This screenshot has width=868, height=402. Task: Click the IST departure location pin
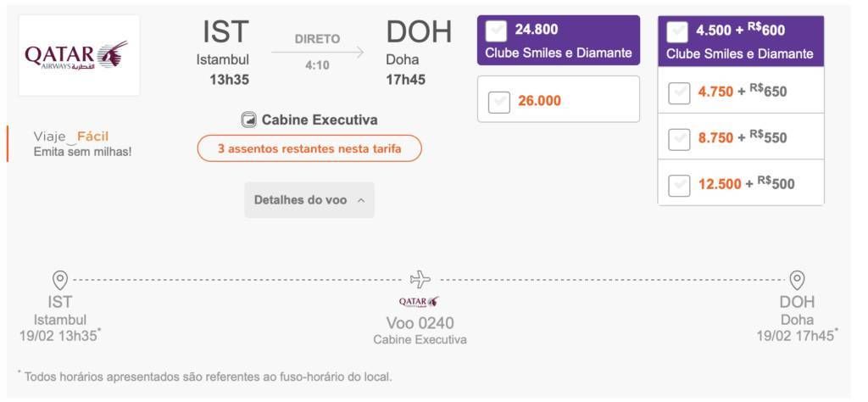60,280
